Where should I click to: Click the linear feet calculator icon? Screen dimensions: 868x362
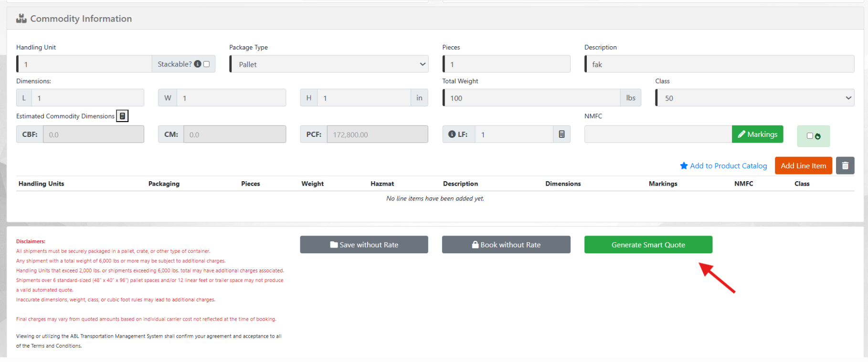tap(561, 134)
